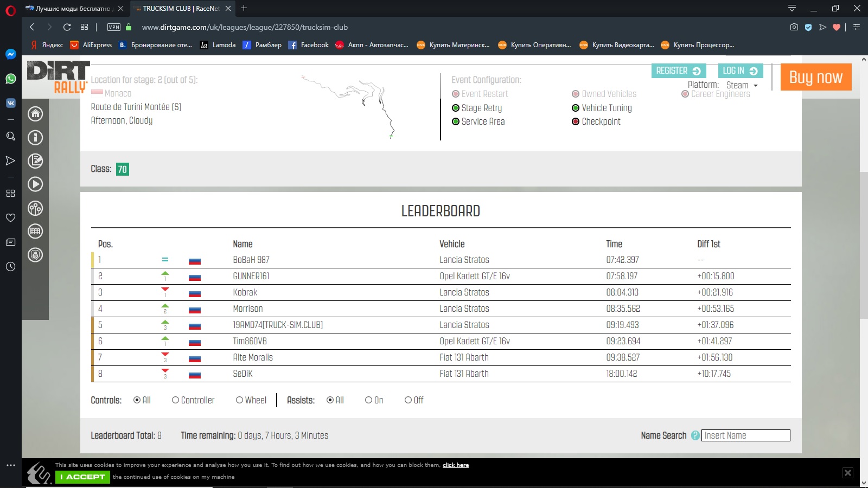Open Facebook Messenger in the Opera sidebar
Screen dimensions: 868x488
click(x=10, y=54)
